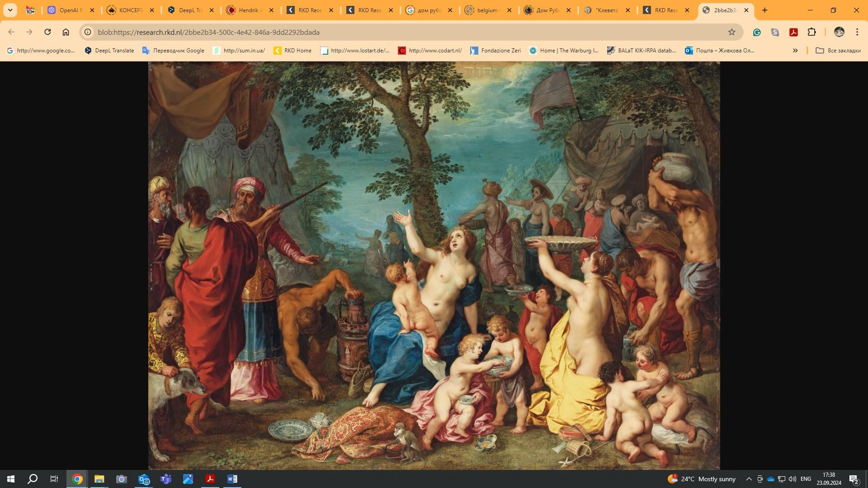
Task: Show hidden bookmarks with double chevron
Action: click(x=795, y=51)
